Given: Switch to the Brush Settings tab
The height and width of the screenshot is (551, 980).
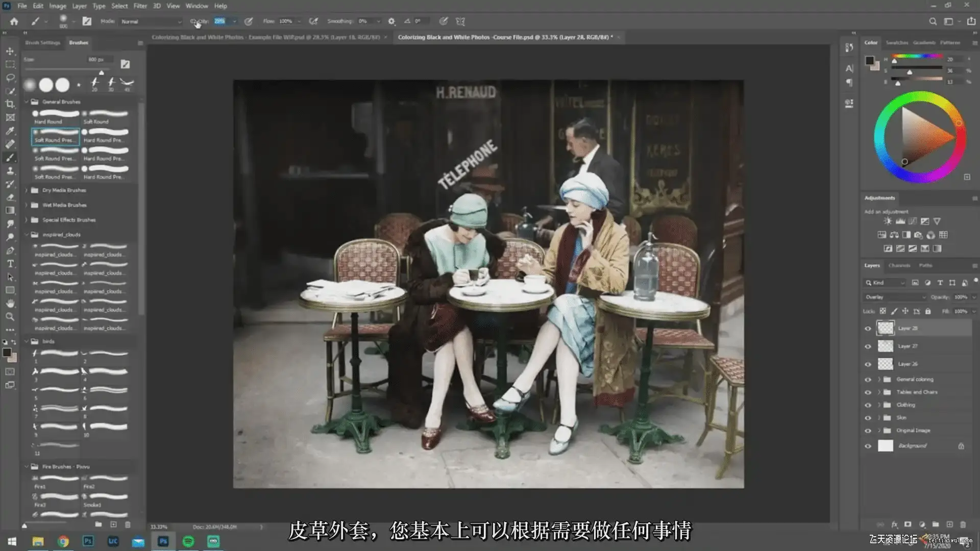Looking at the screenshot, I should pos(42,43).
